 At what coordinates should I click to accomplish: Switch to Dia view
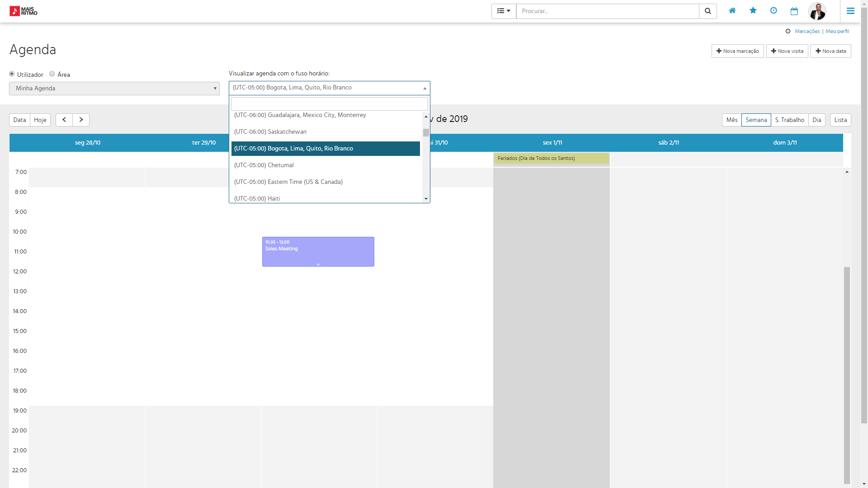(817, 120)
